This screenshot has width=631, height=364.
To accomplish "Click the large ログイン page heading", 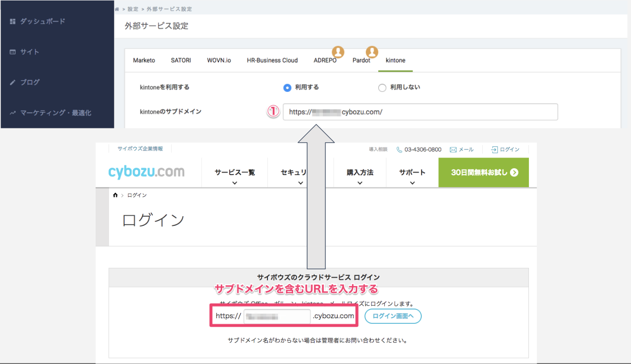I will [153, 220].
